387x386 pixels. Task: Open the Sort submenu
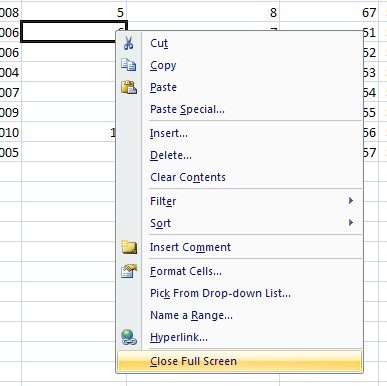(x=239, y=223)
